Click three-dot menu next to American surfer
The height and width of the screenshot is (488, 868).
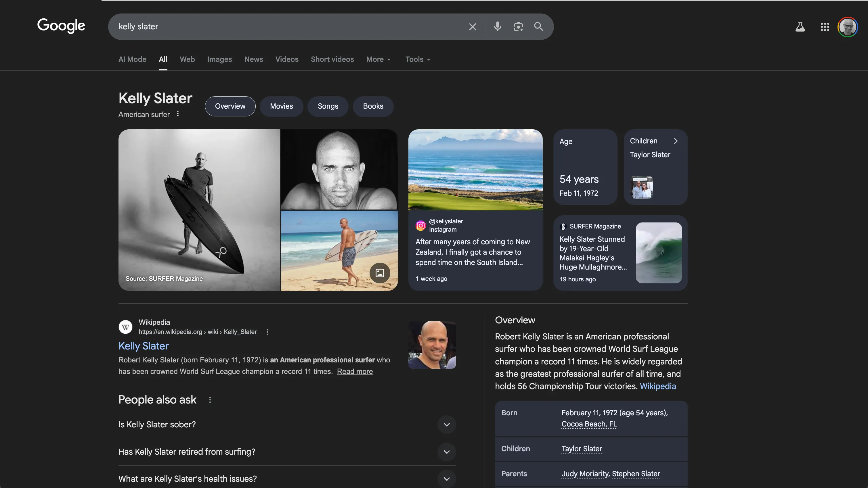(x=178, y=114)
